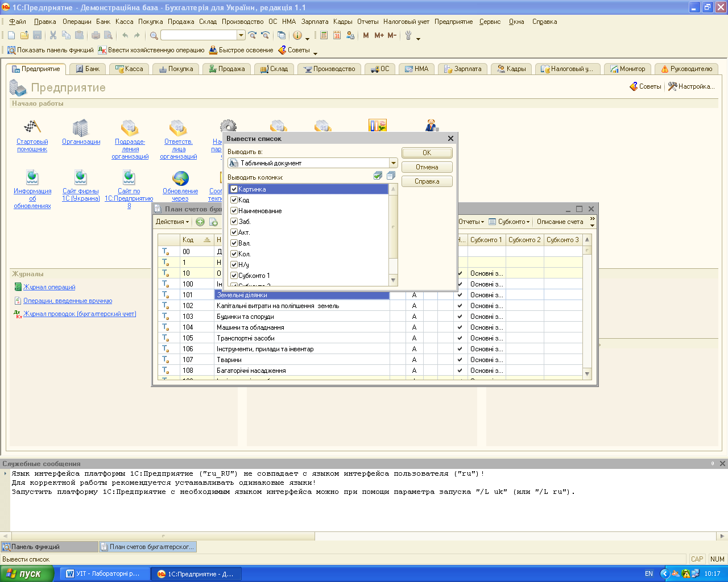Click Код column header in accounts table

tap(197, 240)
